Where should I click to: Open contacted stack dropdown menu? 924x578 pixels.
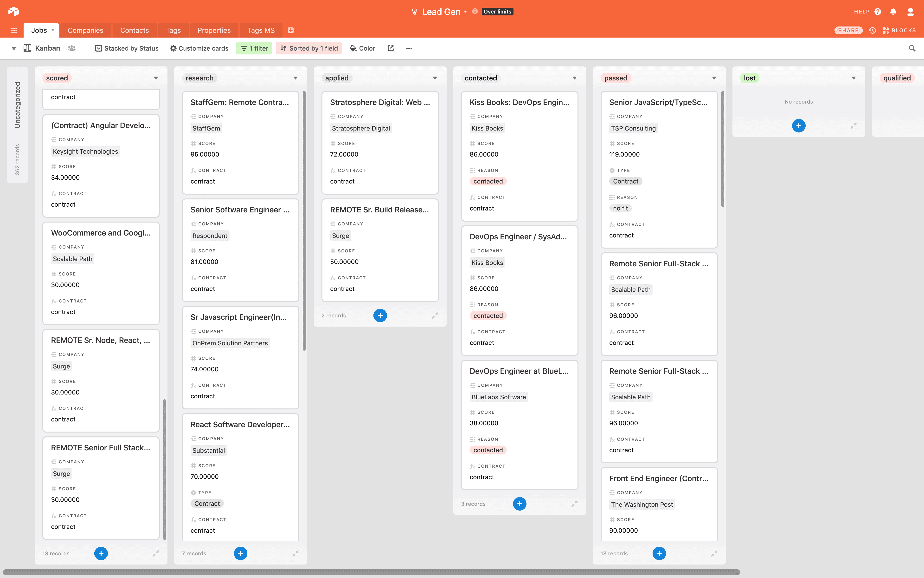(575, 78)
